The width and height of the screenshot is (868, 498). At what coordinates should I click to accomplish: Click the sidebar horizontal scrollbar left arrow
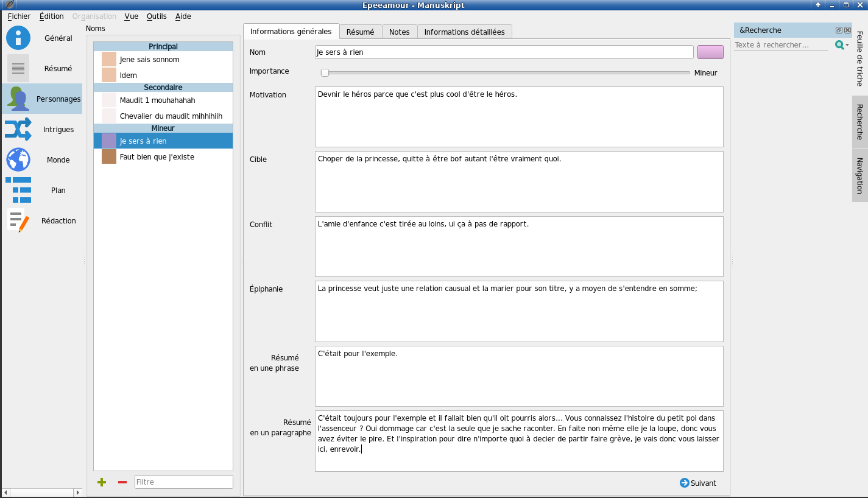[7, 492]
